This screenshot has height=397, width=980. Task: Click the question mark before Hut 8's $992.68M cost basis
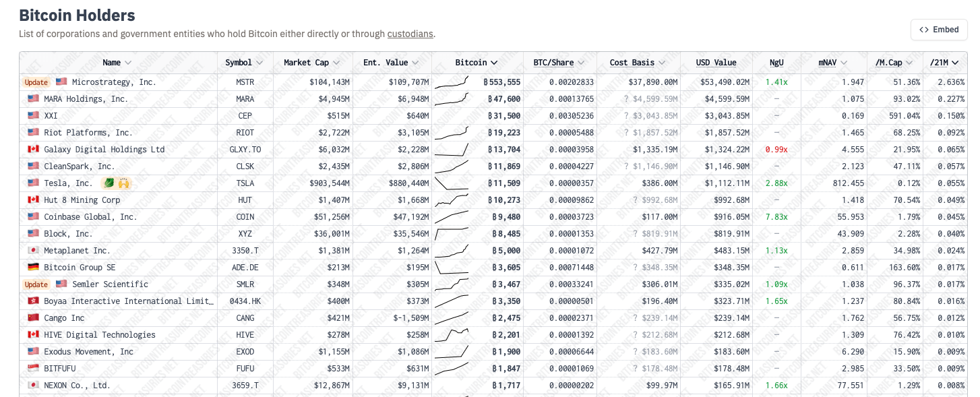tap(635, 200)
